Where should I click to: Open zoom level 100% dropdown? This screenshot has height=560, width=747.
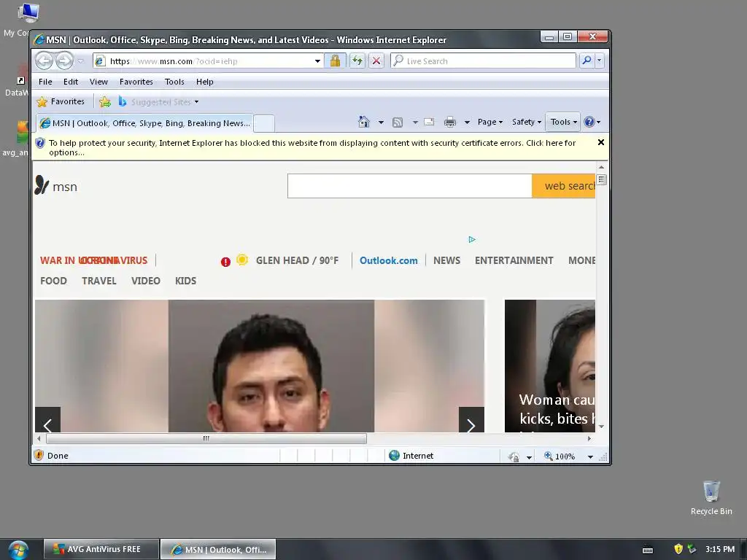590,456
